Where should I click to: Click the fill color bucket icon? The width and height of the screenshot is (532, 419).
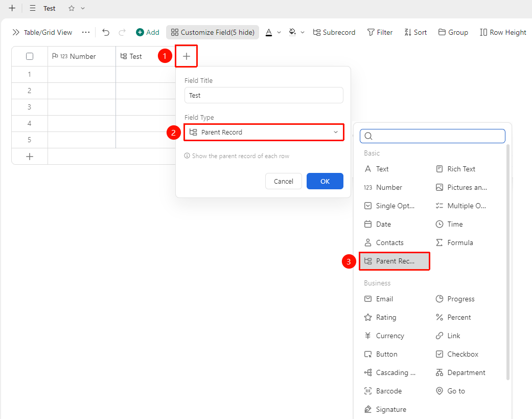(292, 32)
